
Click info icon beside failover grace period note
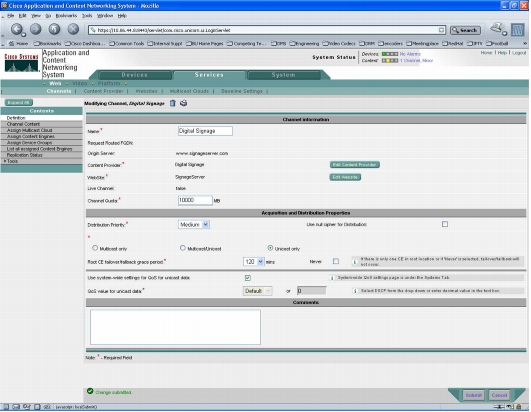click(x=355, y=262)
